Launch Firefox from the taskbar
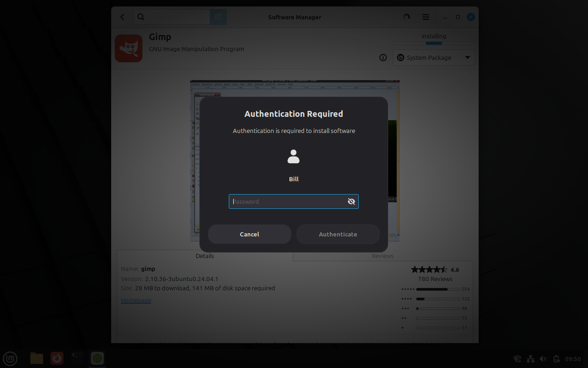 point(57,358)
